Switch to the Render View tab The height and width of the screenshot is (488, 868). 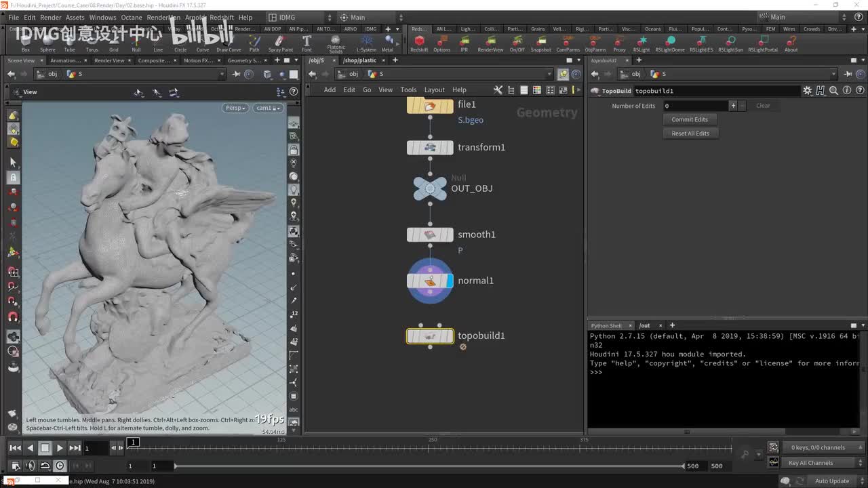(x=109, y=60)
